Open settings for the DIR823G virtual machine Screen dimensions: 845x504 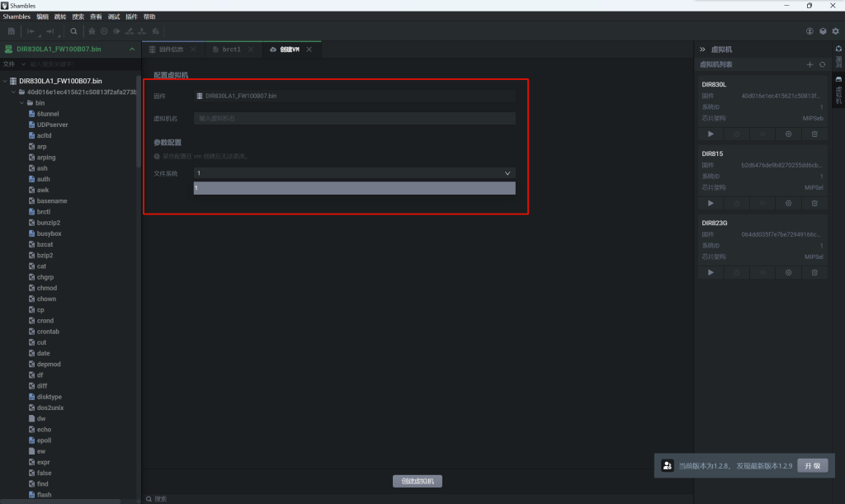click(788, 272)
